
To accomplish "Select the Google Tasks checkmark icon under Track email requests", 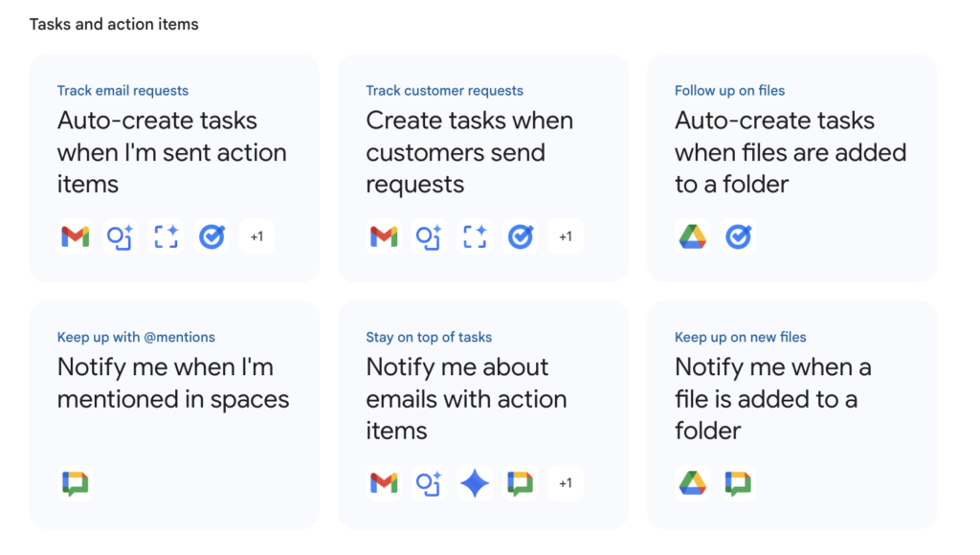I will coord(212,236).
